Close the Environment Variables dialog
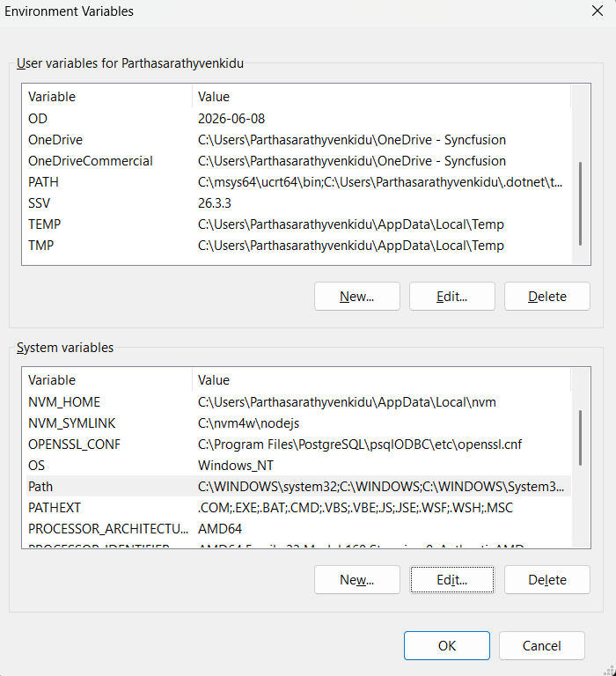The image size is (616, 676). (x=597, y=11)
